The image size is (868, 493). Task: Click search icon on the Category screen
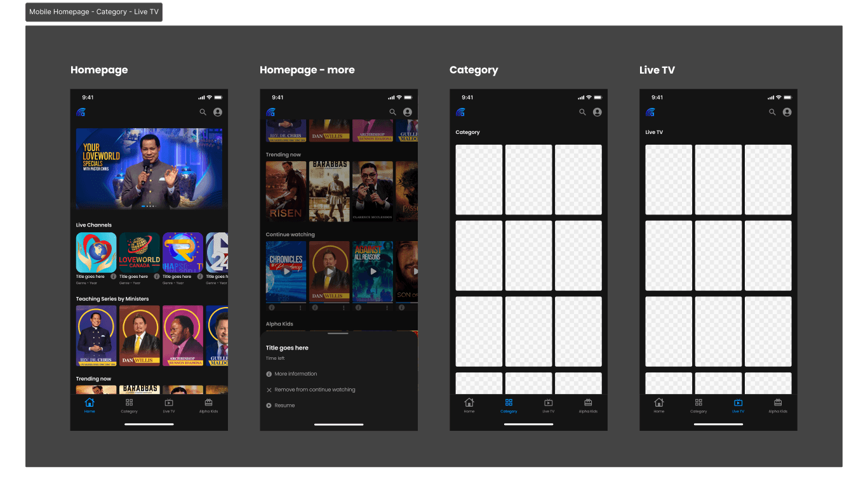(x=583, y=112)
